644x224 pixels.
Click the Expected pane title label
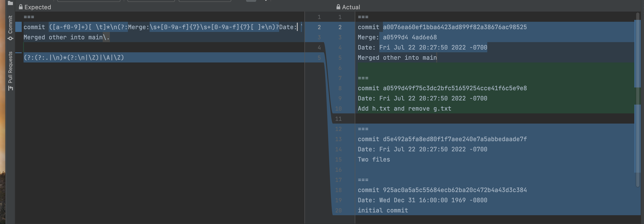point(37,7)
